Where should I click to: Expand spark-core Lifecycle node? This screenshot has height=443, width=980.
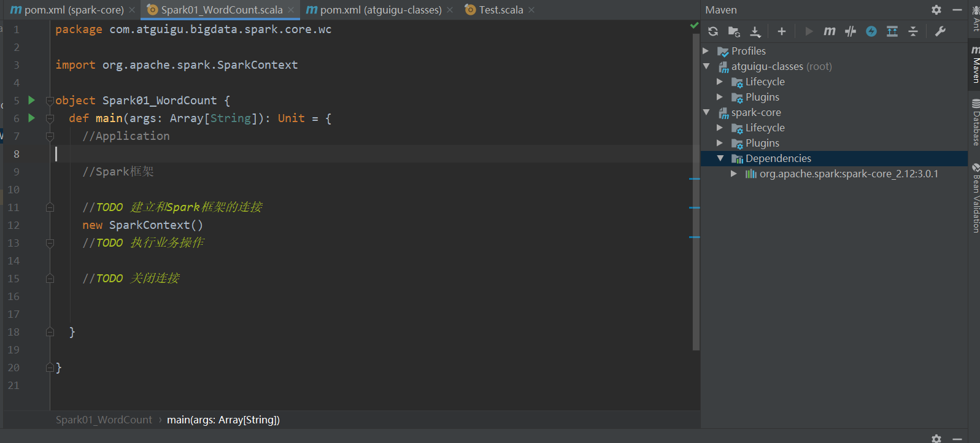pos(720,128)
